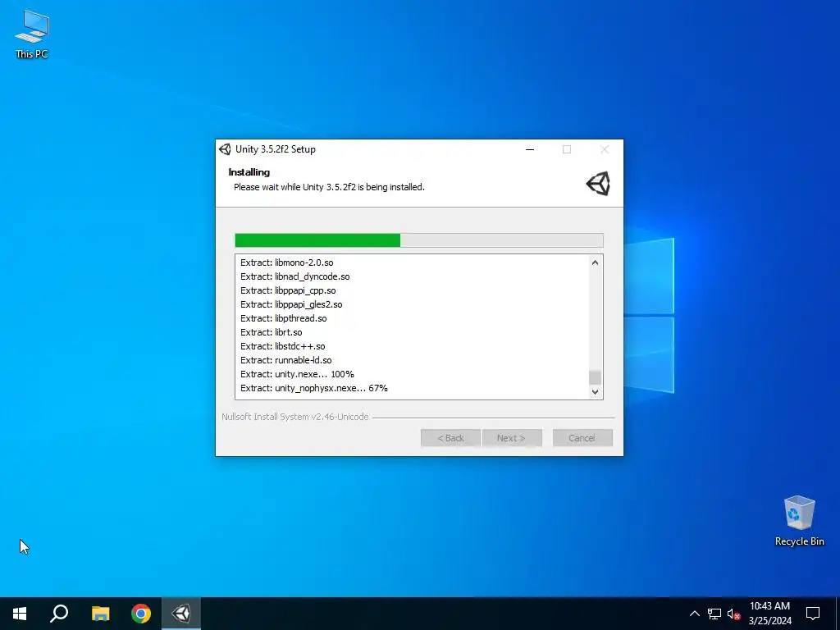The height and width of the screenshot is (630, 840).
Task: Click the green installation progress bar
Action: click(x=419, y=240)
